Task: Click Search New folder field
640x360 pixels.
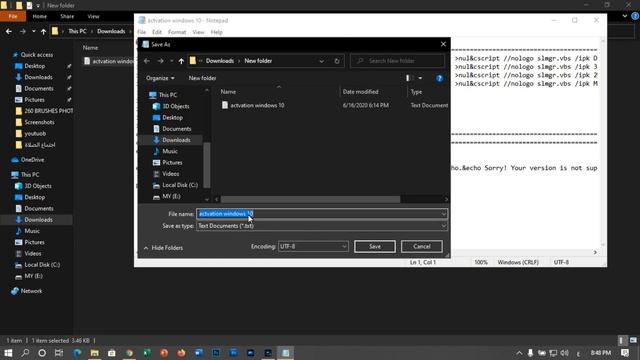Action: [397, 61]
